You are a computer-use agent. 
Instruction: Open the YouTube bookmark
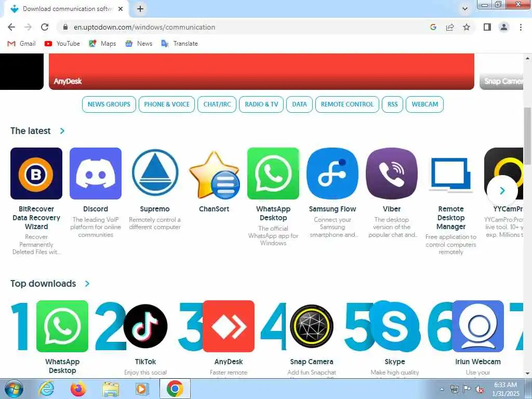click(x=62, y=44)
